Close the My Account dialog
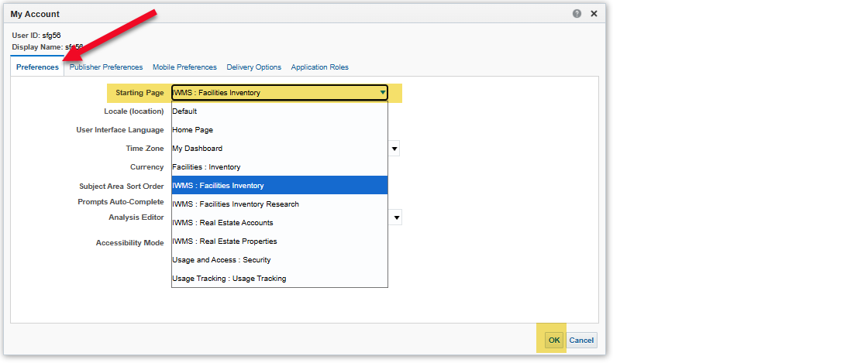This screenshot has height=363, width=868. 594,14
